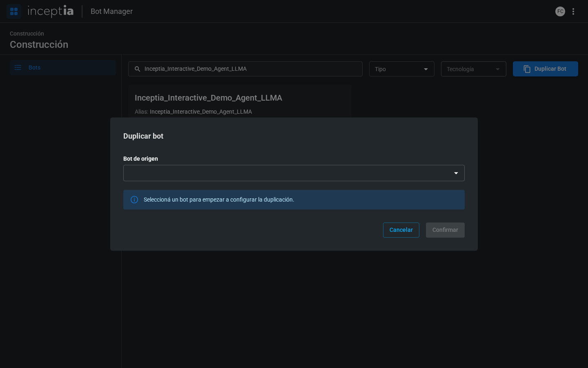Viewport: 588px width, 368px height.
Task: Click the Duplicar Bot button
Action: [x=546, y=69]
